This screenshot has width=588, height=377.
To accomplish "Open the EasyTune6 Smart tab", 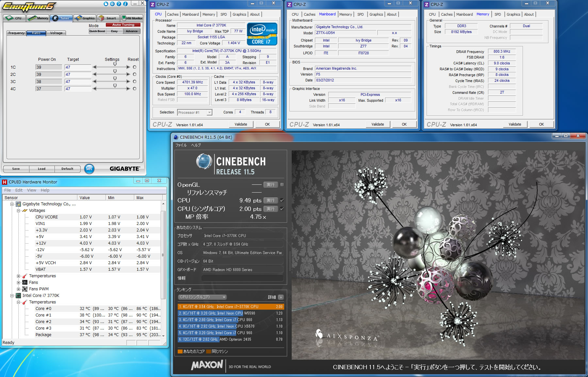I will (x=108, y=18).
